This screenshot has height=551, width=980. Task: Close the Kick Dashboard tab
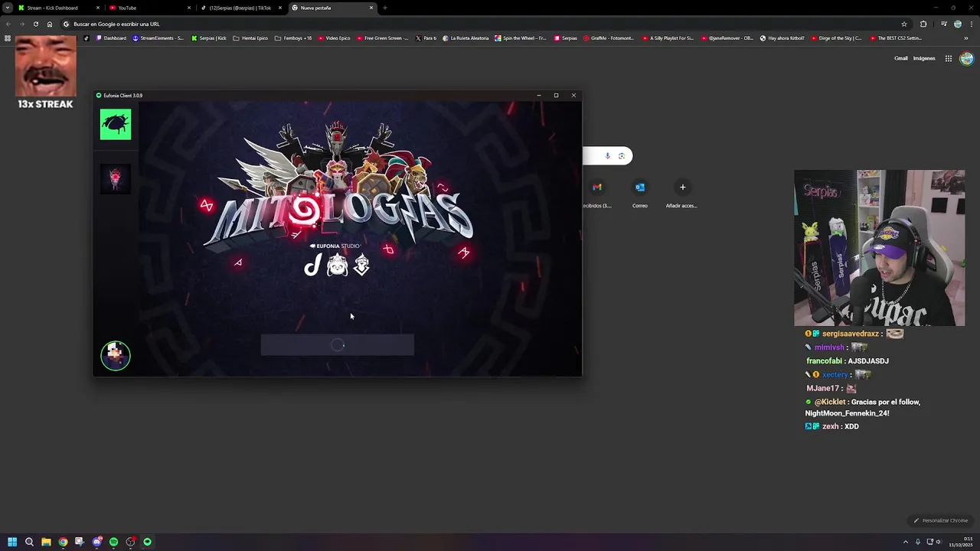click(97, 8)
